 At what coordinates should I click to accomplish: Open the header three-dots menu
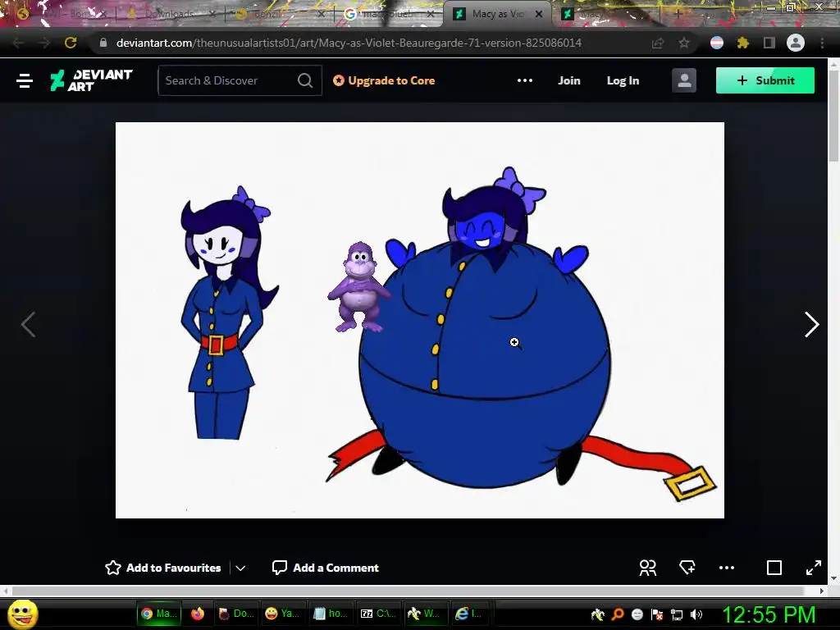(x=524, y=80)
